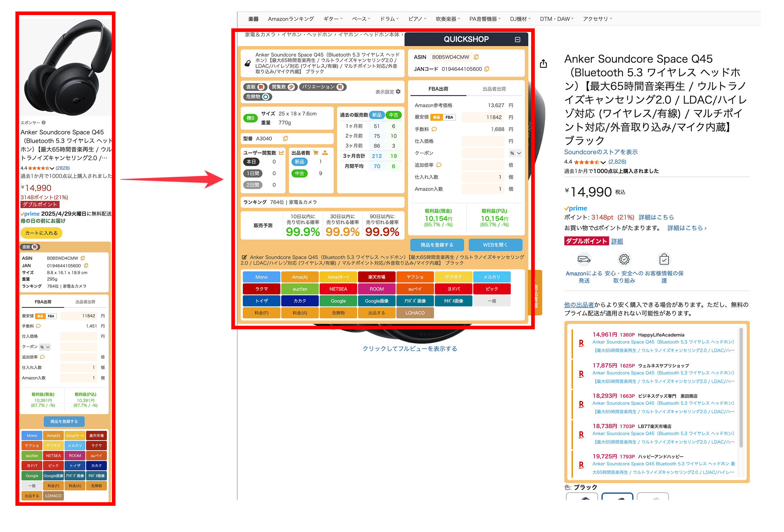Expand the DTM・DAW navigation menu
784x532 pixels.
click(557, 19)
